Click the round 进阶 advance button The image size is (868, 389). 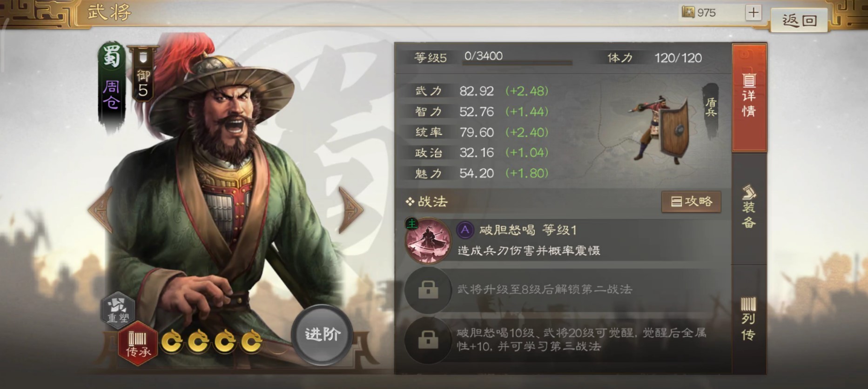pos(323,334)
